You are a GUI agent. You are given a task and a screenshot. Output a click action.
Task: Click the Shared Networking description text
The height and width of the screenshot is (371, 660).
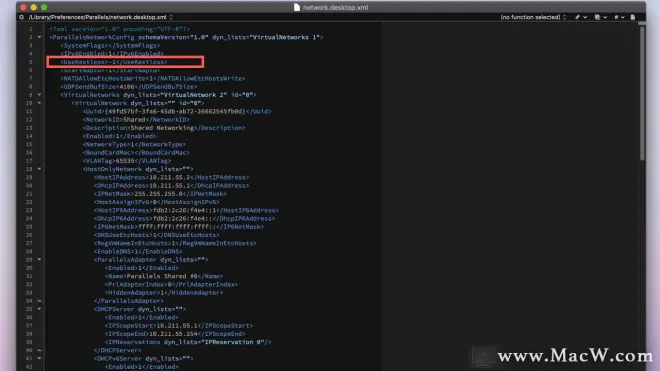click(x=162, y=128)
